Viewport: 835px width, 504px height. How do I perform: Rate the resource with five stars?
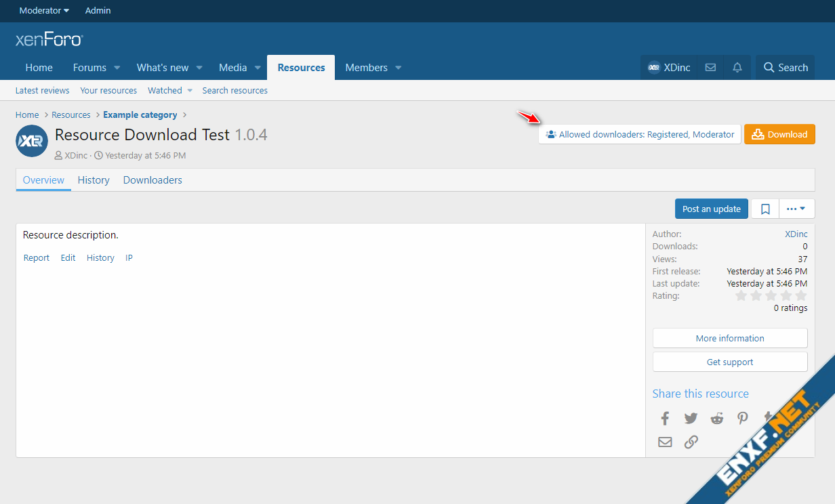801,296
